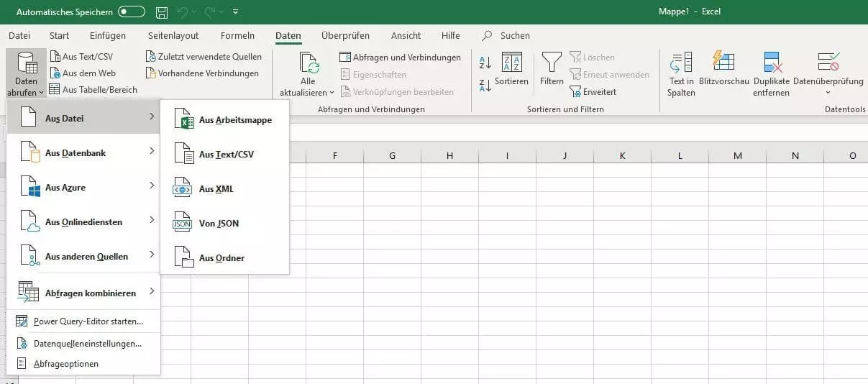Click the Blitzvorschau icon
868x384 pixels.
[x=723, y=62]
